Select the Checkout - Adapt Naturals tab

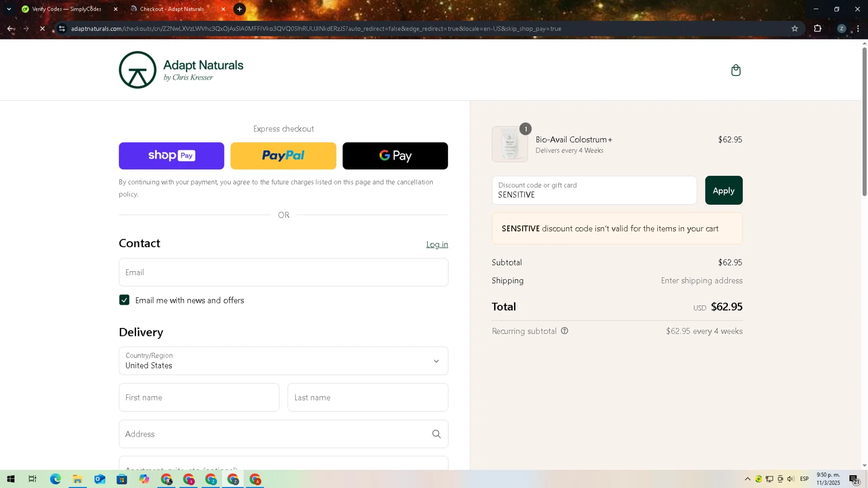[172, 9]
